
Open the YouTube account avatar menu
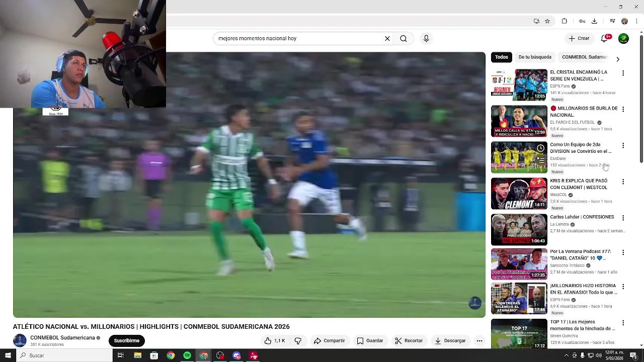tap(623, 38)
